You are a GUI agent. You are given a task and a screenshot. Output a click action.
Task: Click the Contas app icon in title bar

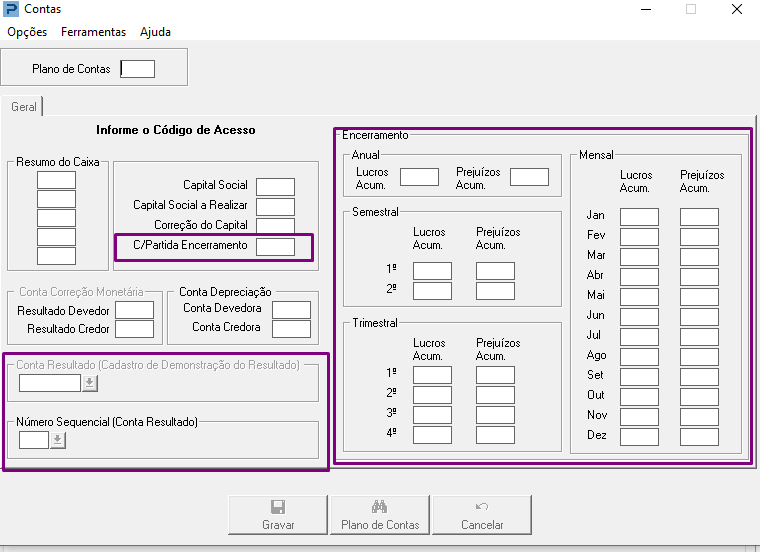pyautogui.click(x=11, y=9)
